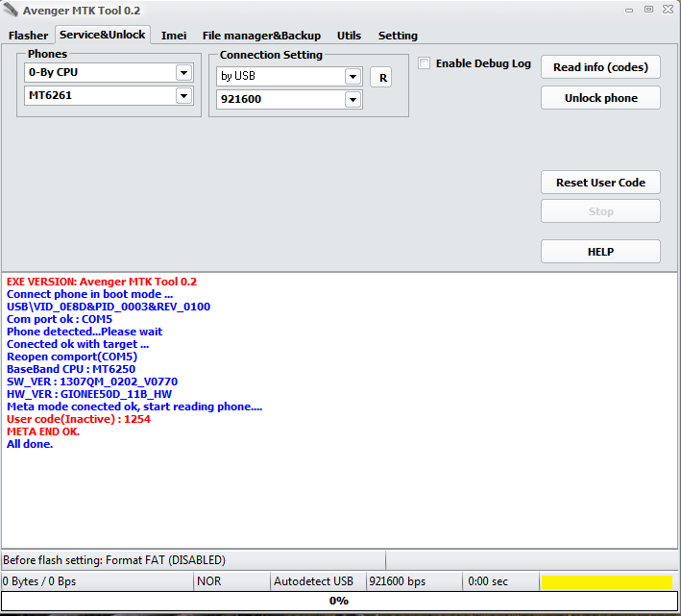This screenshot has width=681, height=616.
Task: Click the R refresh ports button
Action: [x=381, y=78]
